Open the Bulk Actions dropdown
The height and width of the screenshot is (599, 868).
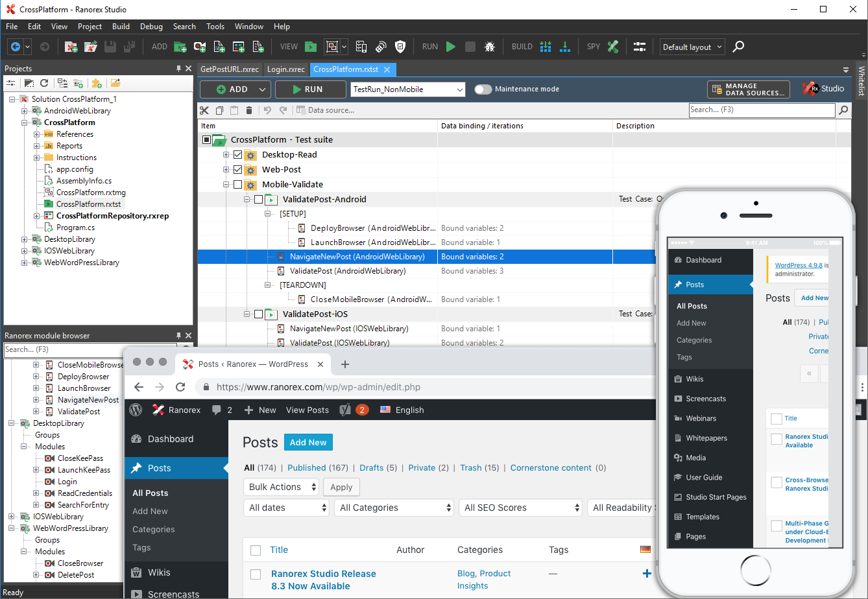(281, 486)
